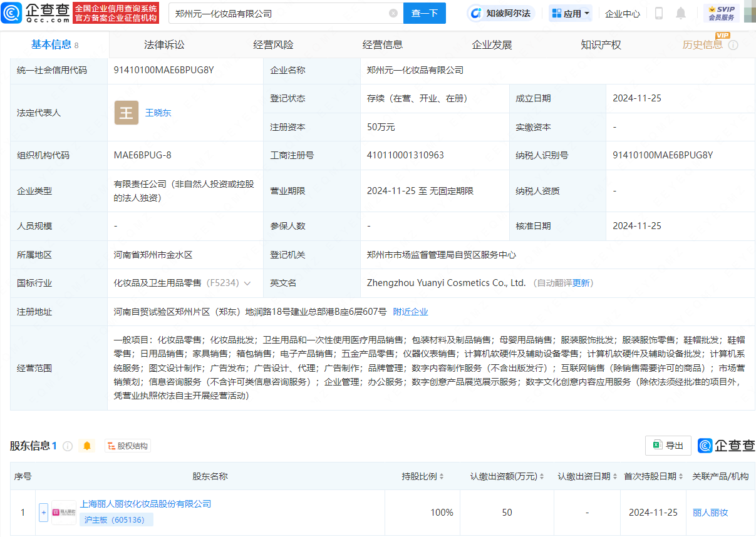This screenshot has height=537, width=756.
Task: Click the 沪主板 (605136) stock tag
Action: pyautogui.click(x=117, y=519)
